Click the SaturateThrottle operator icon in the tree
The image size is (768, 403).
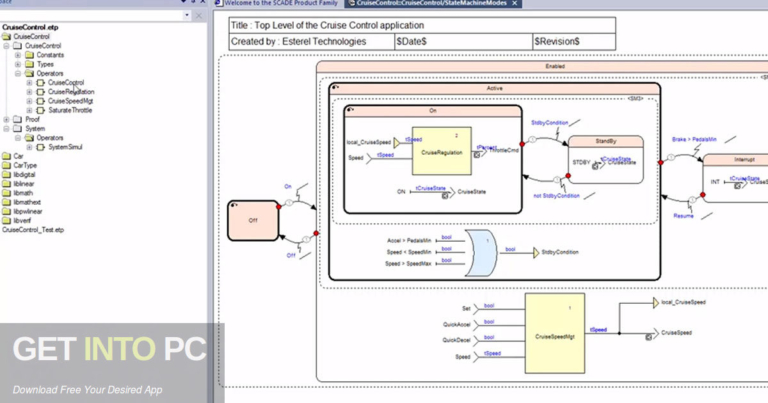[41, 111]
